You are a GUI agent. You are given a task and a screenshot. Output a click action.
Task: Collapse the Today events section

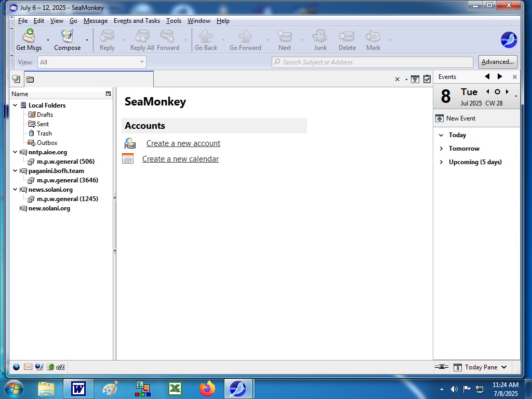coord(441,135)
